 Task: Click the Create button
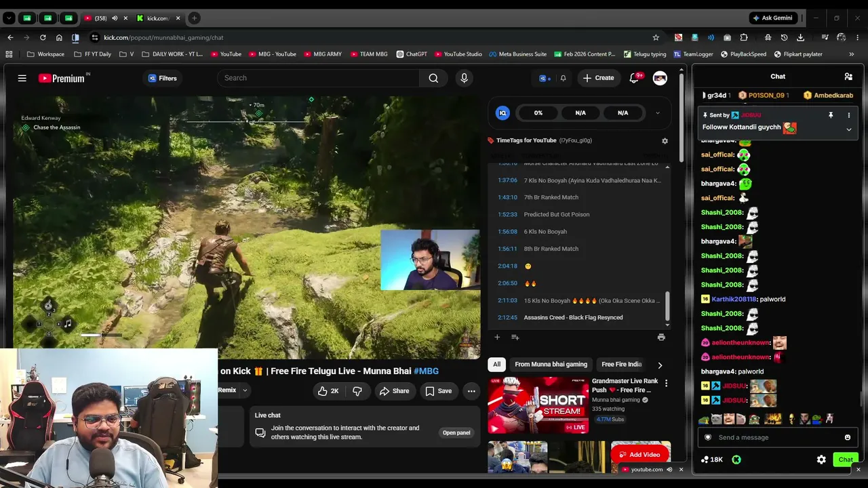coord(598,78)
